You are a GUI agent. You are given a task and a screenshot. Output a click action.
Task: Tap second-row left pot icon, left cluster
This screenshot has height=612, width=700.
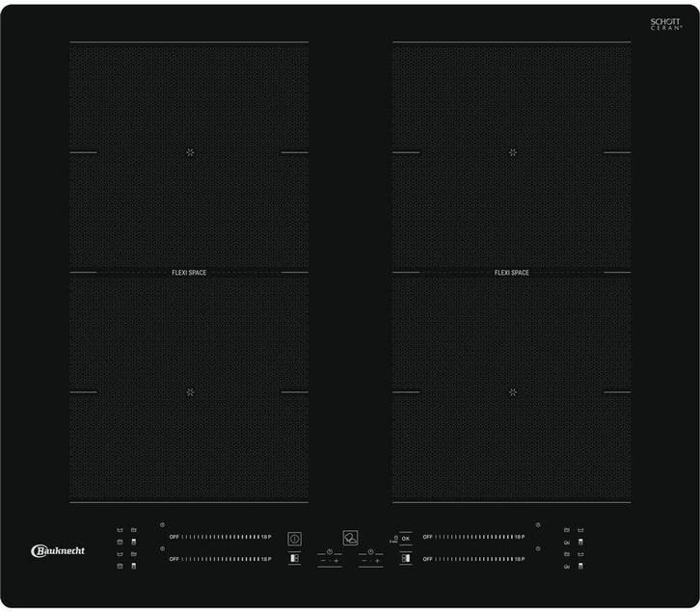tap(120, 542)
